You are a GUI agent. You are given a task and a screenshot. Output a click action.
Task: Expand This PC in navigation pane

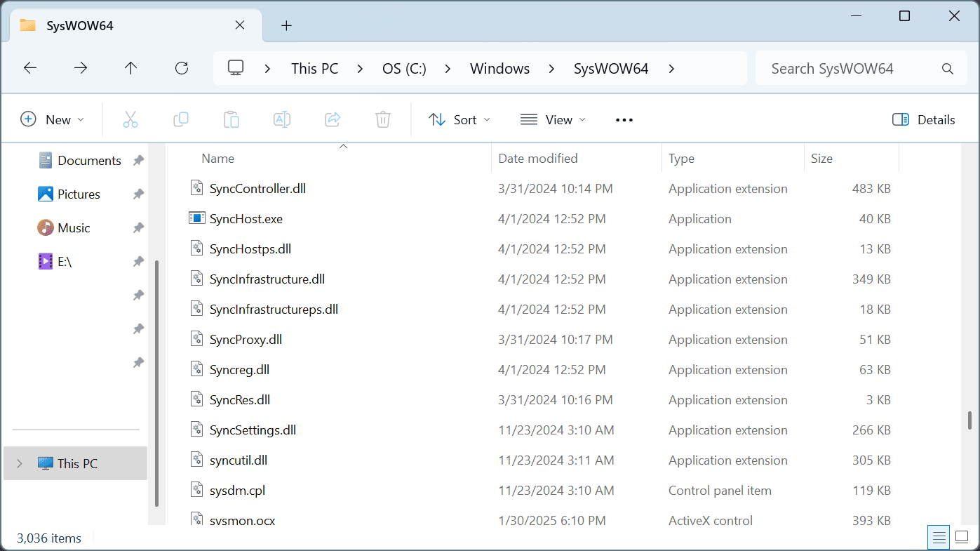point(20,463)
